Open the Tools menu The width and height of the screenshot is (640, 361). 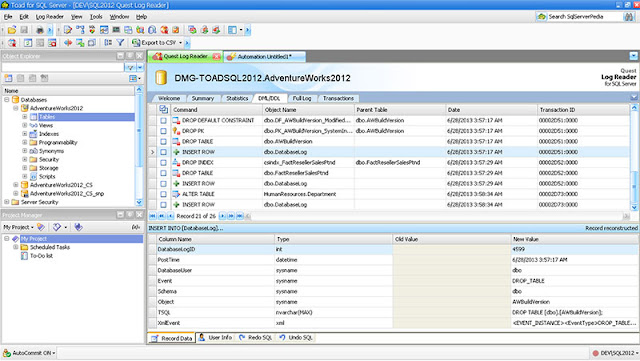point(96,17)
